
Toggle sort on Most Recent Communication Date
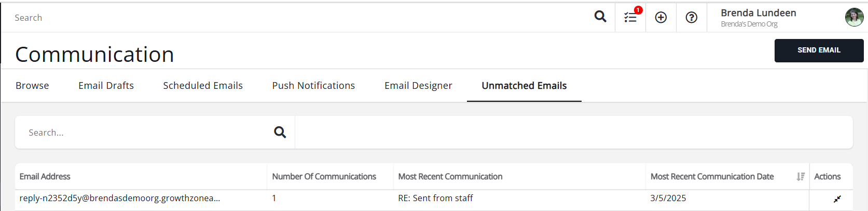click(801, 177)
